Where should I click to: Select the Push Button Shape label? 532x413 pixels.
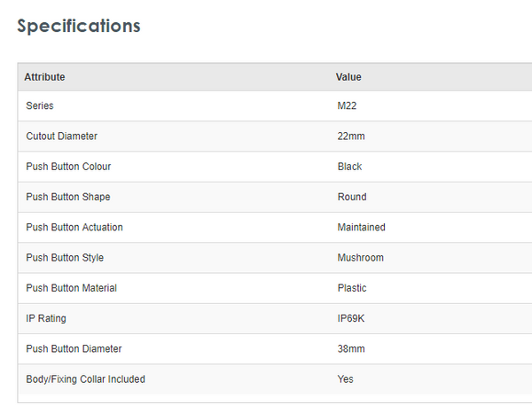point(68,197)
